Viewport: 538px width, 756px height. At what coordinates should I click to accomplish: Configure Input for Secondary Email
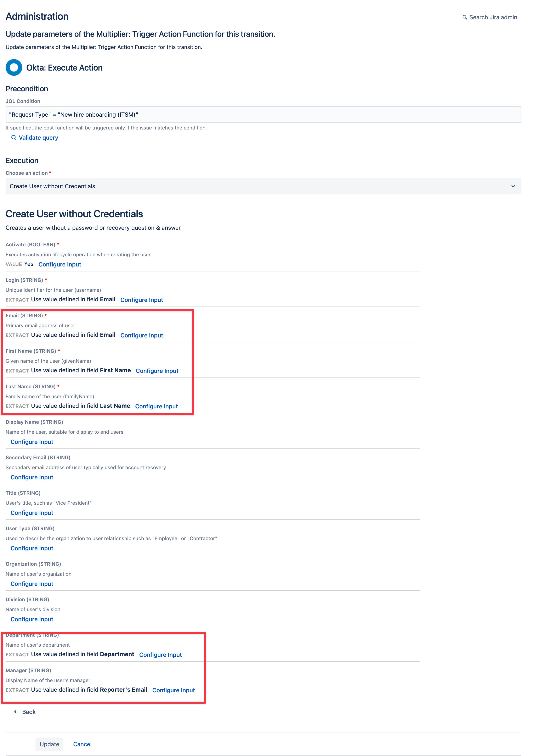[x=32, y=478]
